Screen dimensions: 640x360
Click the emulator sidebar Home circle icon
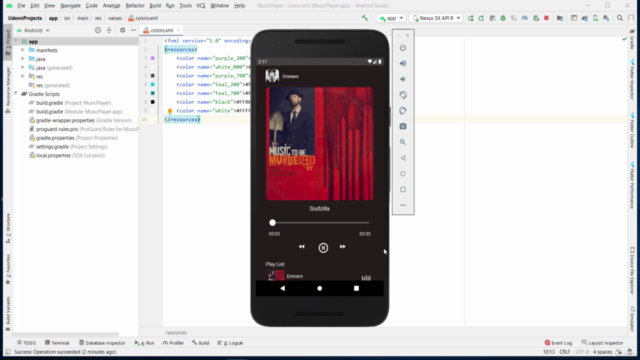tap(403, 173)
